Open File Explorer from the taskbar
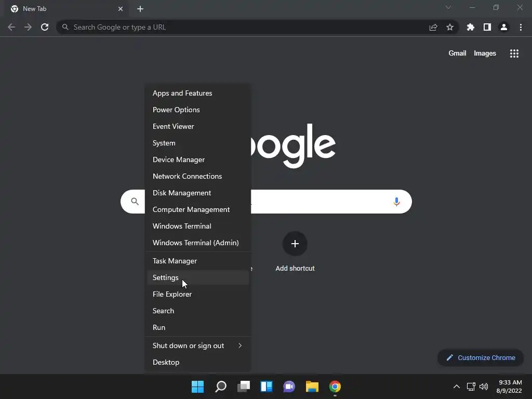This screenshot has width=532, height=399. (x=312, y=387)
